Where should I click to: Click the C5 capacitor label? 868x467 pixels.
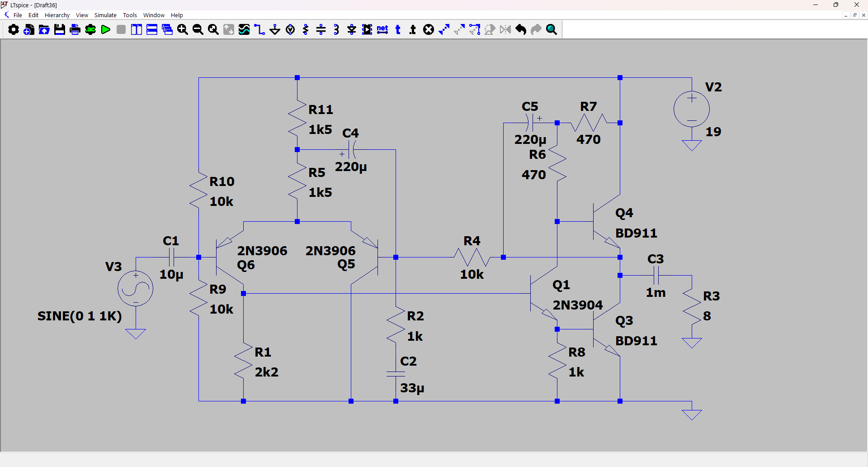tap(530, 106)
